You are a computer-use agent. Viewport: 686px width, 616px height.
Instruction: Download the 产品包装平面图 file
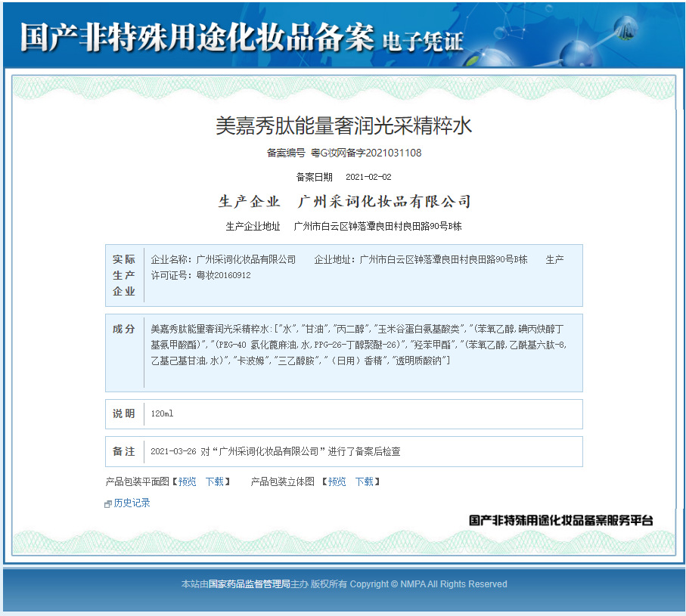[215, 481]
